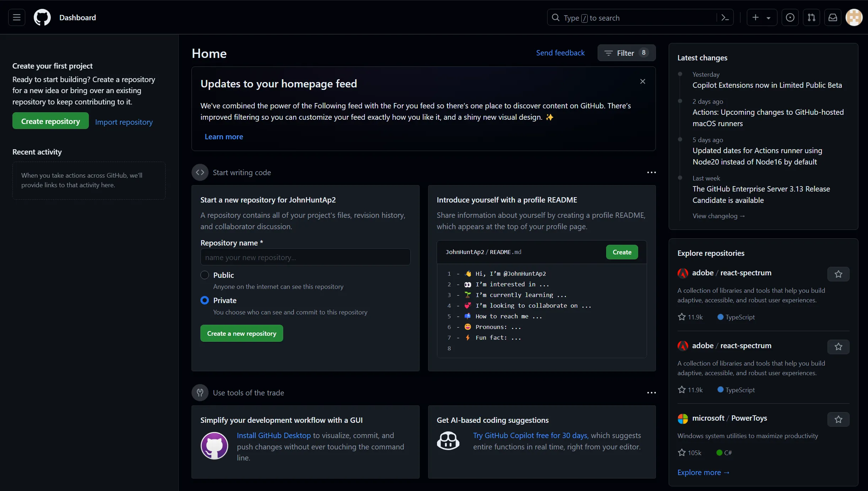
Task: Open the Pull requests icon in header
Action: (812, 17)
